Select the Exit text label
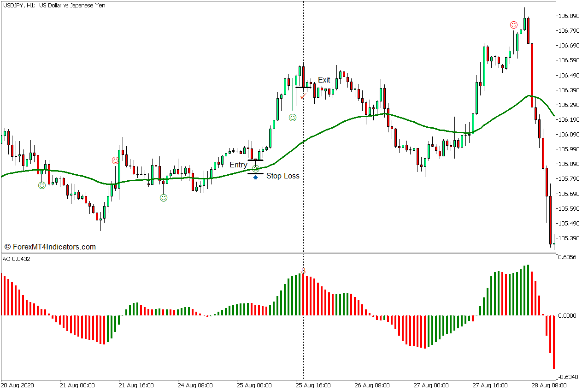 point(324,80)
